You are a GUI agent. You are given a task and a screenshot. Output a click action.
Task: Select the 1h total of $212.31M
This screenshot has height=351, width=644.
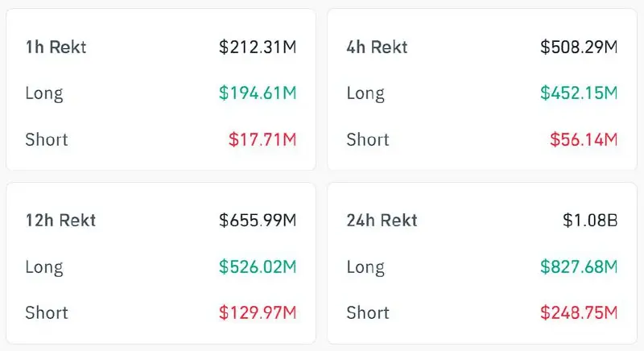point(258,47)
